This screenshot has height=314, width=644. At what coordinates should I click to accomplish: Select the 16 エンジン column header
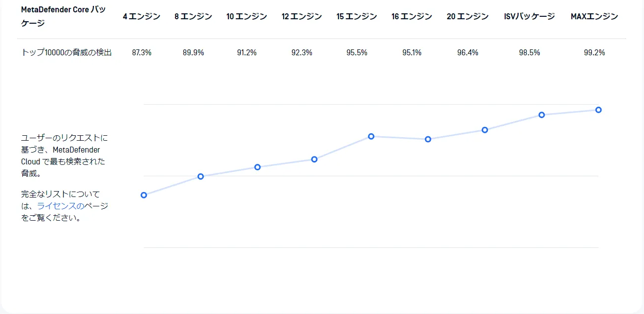(x=412, y=16)
